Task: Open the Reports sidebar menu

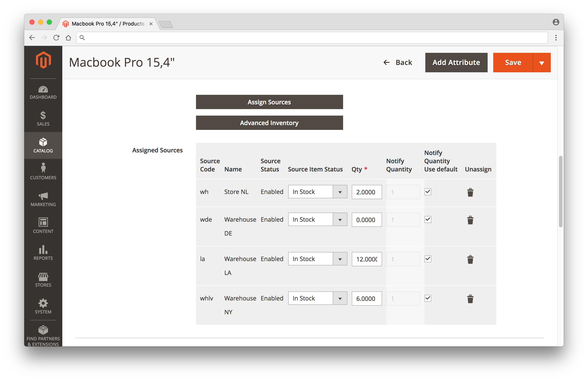Action: [x=43, y=252]
